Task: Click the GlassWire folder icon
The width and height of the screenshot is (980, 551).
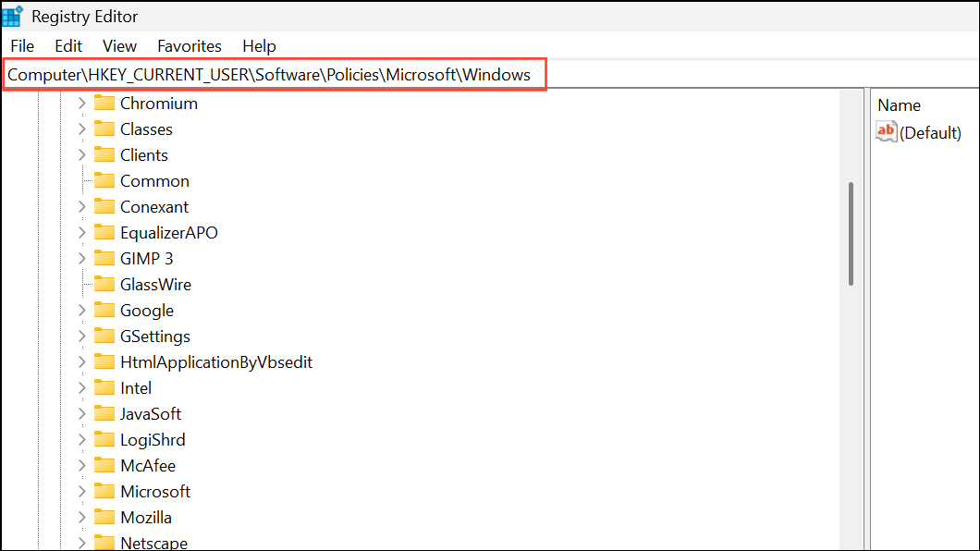Action: [x=104, y=284]
